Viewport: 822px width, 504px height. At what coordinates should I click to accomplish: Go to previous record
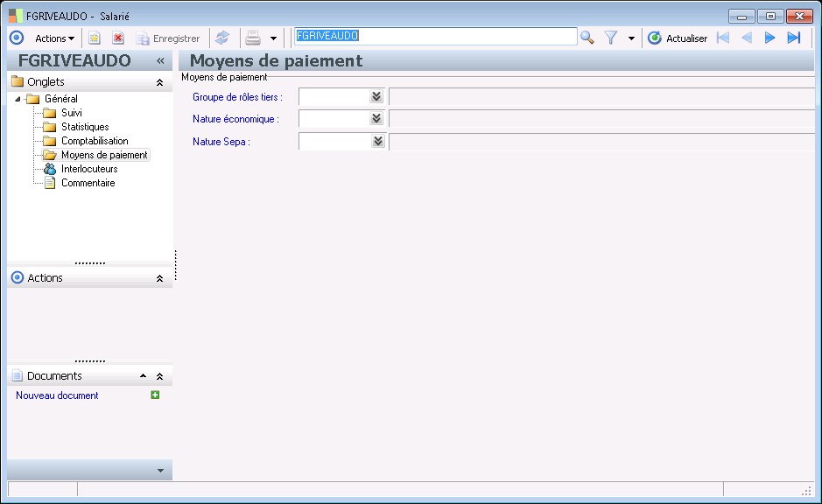tap(747, 38)
